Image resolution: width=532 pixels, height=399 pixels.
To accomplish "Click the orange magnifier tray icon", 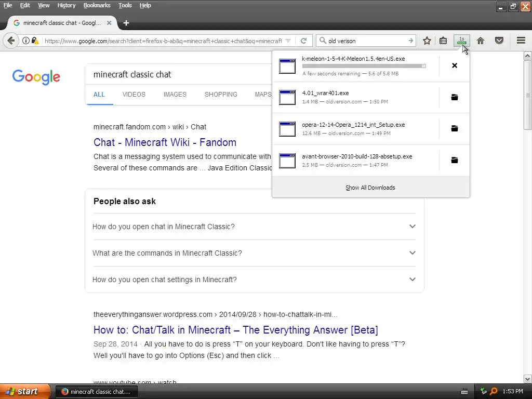I will [x=494, y=391].
